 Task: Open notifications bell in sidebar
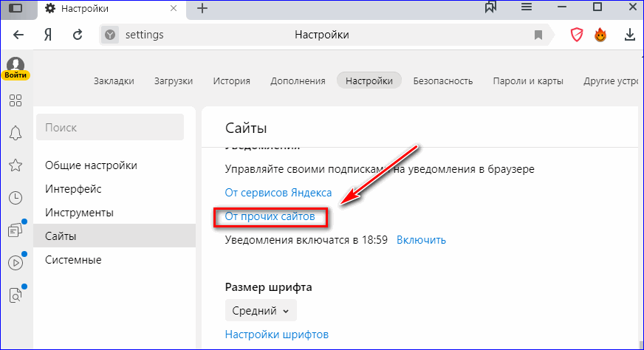(16, 133)
